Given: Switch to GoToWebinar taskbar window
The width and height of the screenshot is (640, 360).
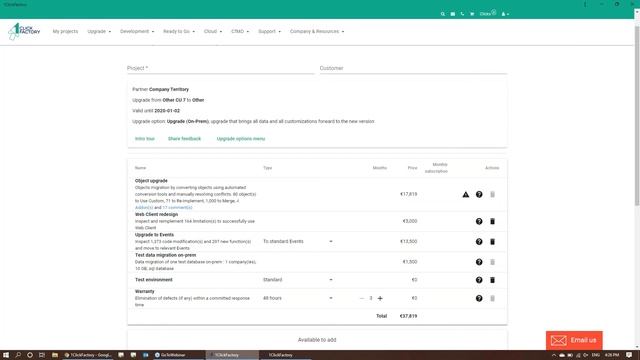Looking at the screenshot, I should (171, 355).
